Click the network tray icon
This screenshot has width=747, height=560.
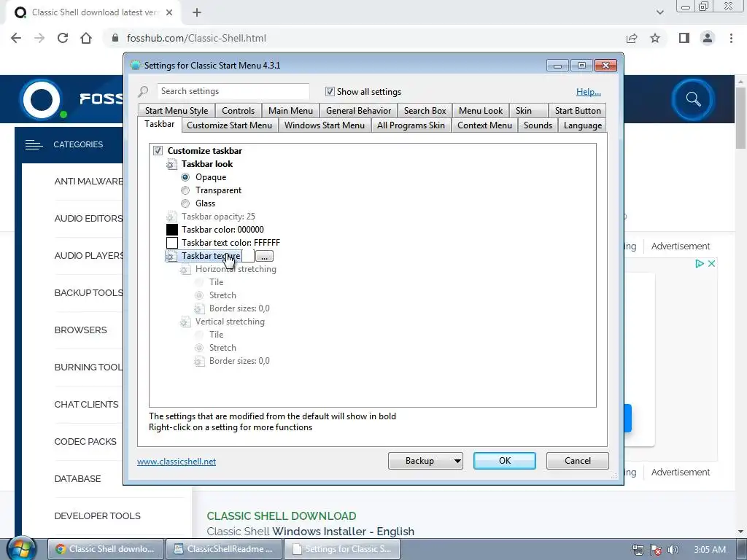[x=638, y=550]
